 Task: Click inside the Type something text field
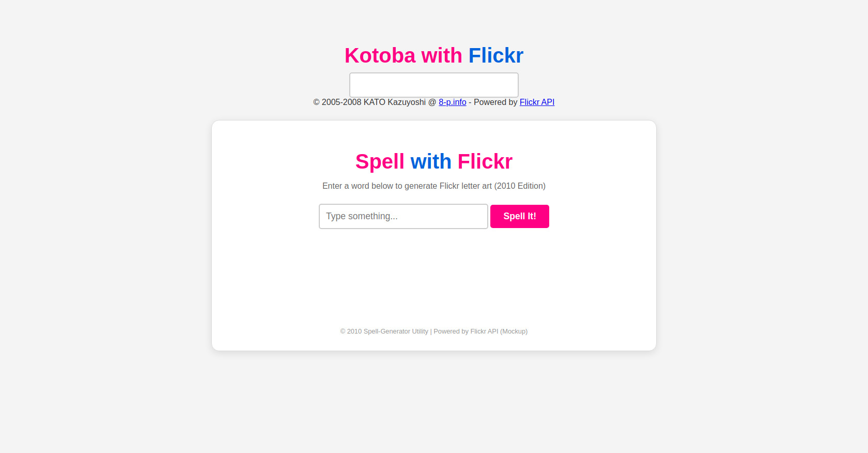[x=403, y=216]
